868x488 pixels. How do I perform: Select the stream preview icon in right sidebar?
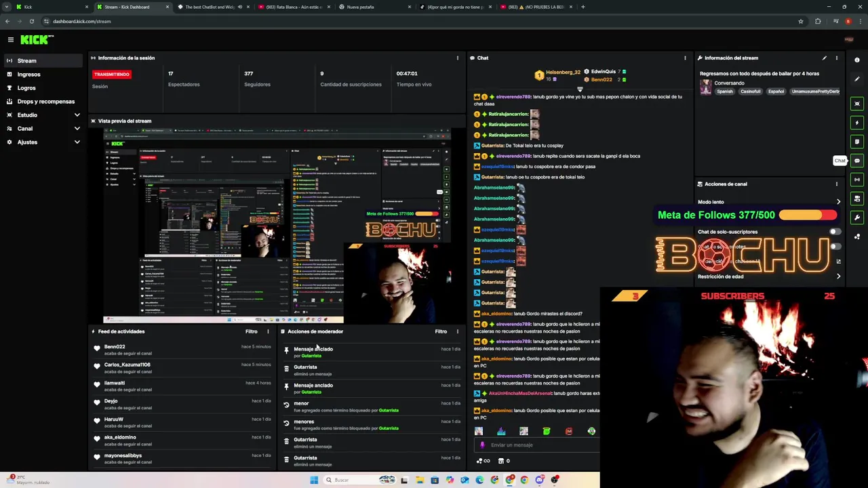click(857, 104)
